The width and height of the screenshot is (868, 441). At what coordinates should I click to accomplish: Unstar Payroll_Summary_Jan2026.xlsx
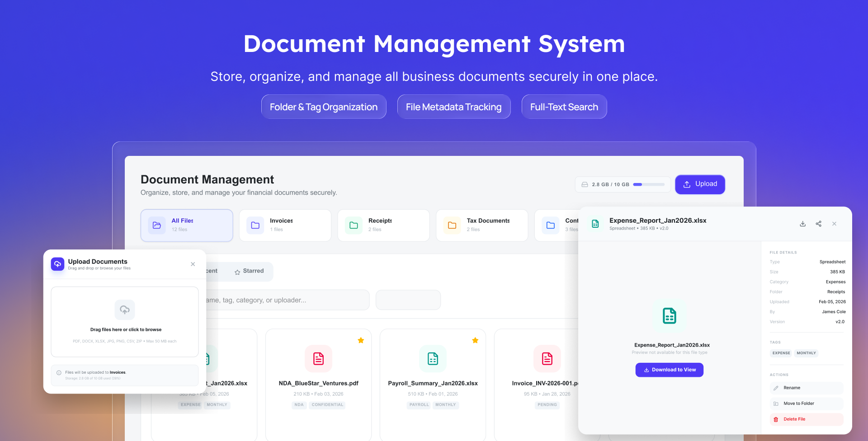point(475,340)
